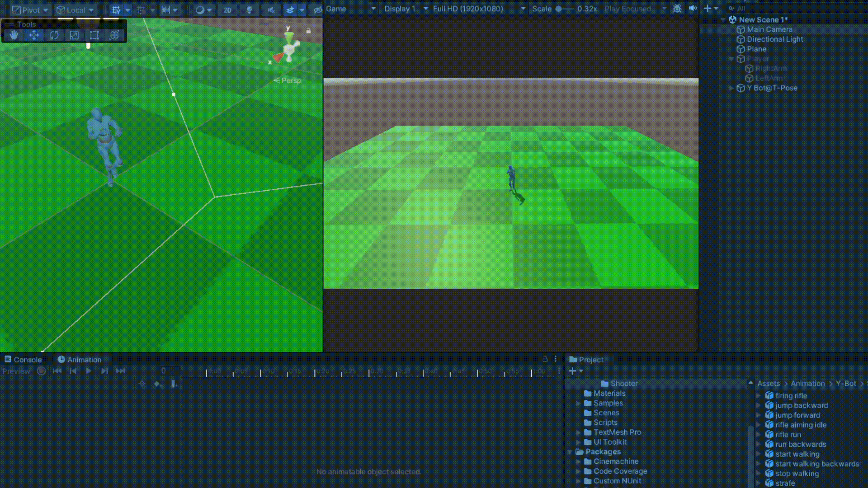Open the Pivot handle position dropdown
Viewport: 868px width, 488px height.
point(30,9)
